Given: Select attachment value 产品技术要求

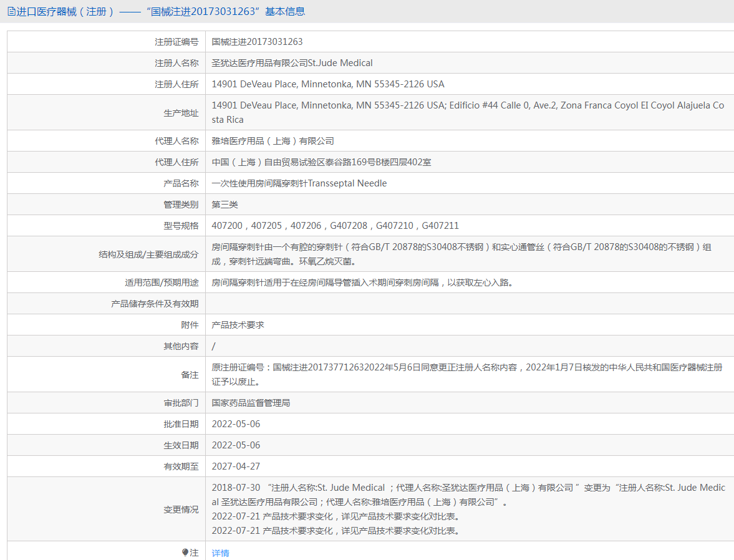Looking at the screenshot, I should pos(238,325).
